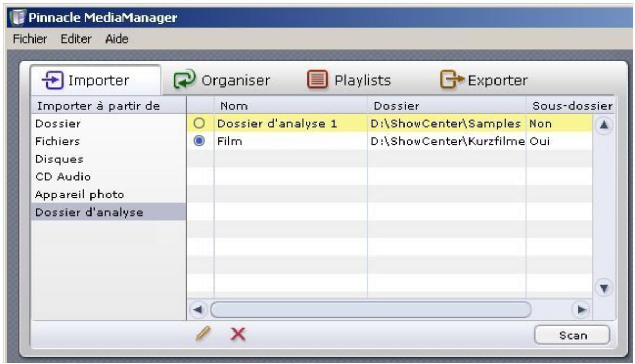Click the scroll left arrow
The height and width of the screenshot is (364, 635).
pyautogui.click(x=197, y=310)
